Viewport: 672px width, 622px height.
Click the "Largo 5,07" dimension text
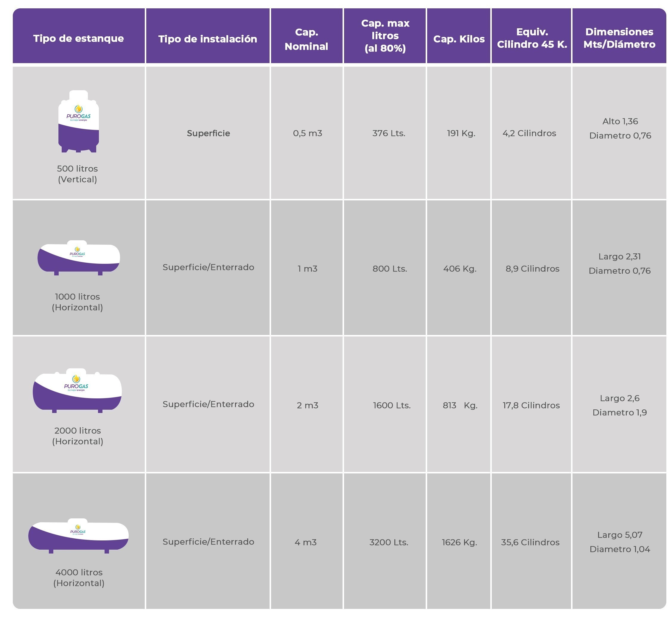coord(620,535)
